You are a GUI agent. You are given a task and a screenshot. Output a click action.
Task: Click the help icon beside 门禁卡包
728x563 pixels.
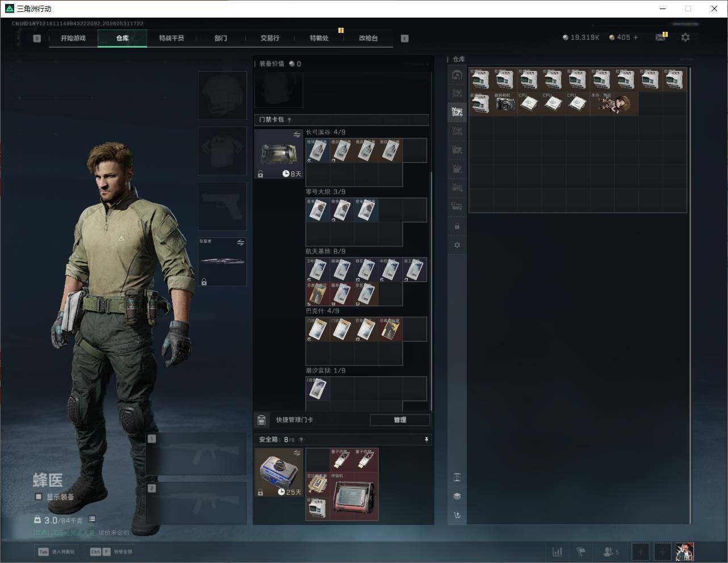tap(290, 120)
